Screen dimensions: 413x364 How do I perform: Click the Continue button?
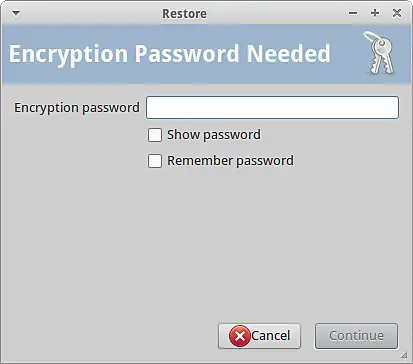(x=356, y=336)
